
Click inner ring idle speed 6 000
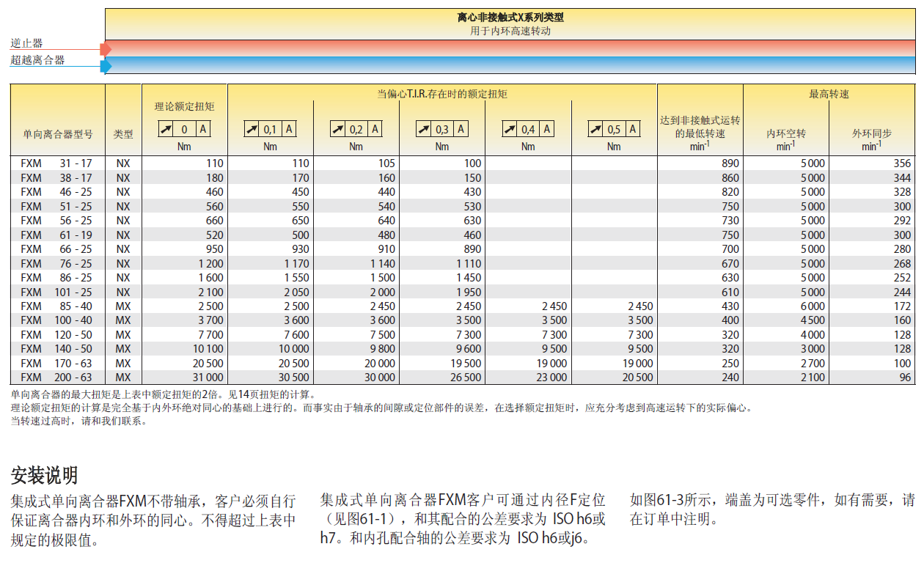coord(813,306)
